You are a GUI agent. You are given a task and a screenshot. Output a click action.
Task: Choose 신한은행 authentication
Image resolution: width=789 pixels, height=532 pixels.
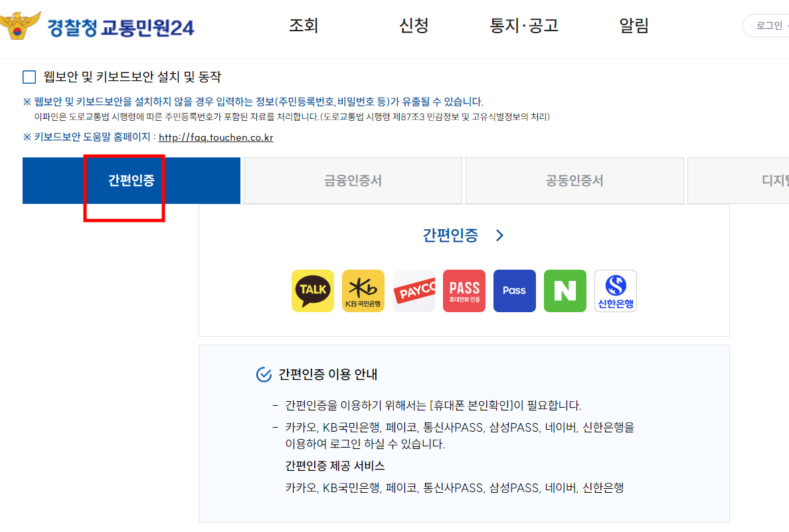(x=615, y=290)
